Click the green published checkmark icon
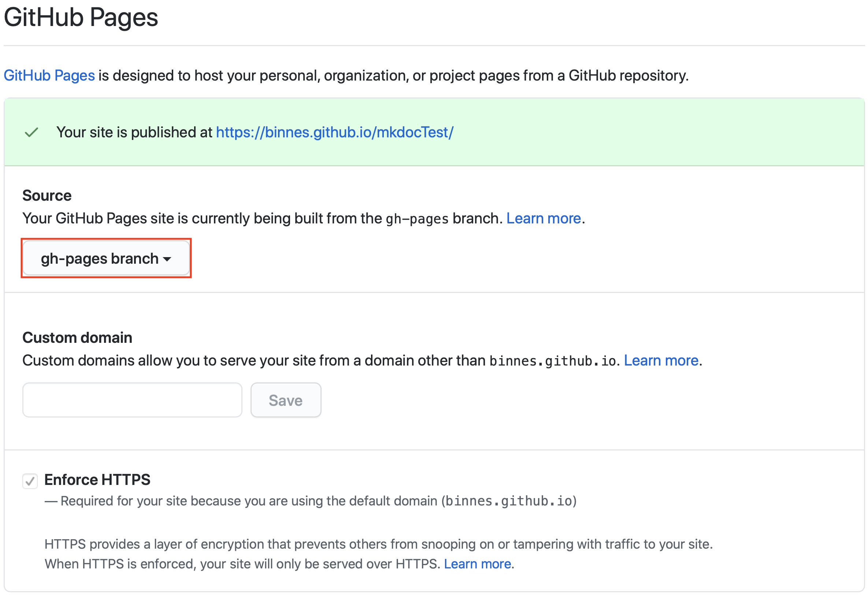This screenshot has height=597, width=868. (31, 133)
